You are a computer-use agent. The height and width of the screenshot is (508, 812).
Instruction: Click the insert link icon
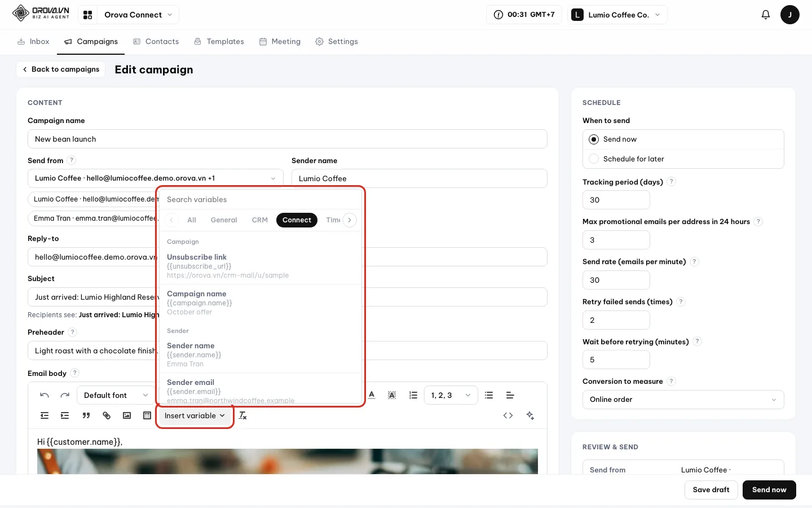(107, 415)
